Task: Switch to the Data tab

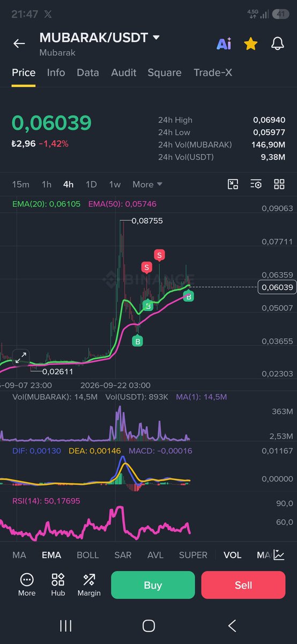Action: [x=87, y=72]
